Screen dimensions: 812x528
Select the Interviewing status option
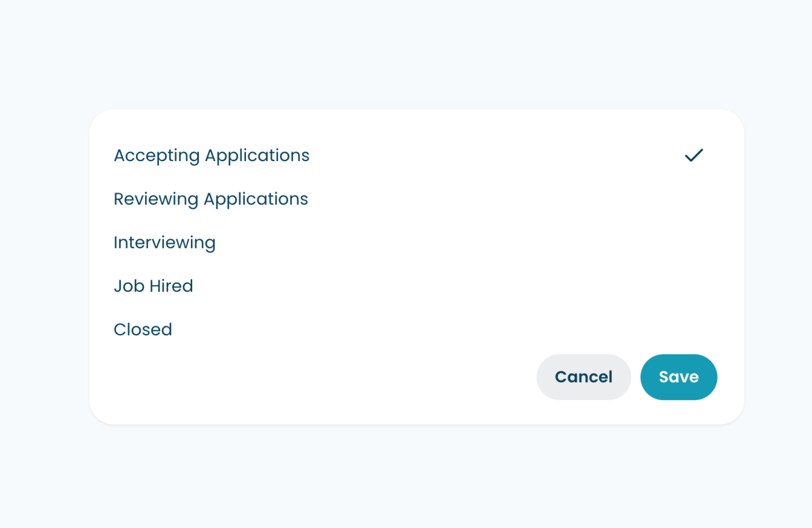[x=416, y=243]
